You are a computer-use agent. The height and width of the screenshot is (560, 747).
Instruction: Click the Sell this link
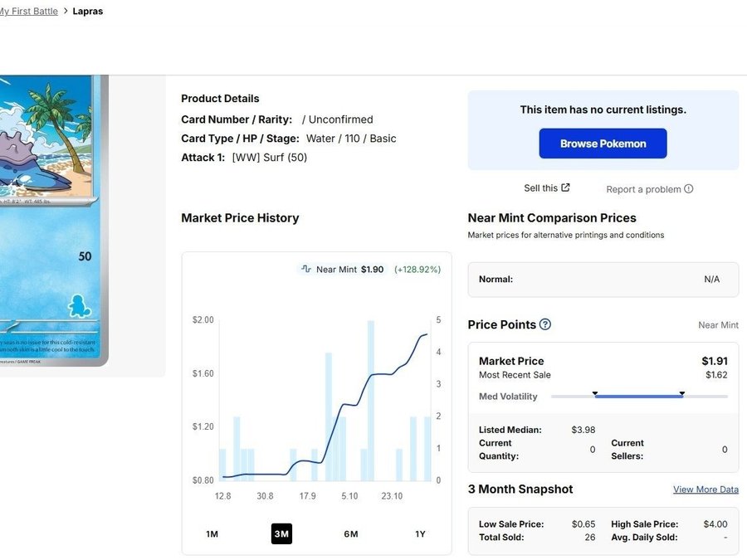pyautogui.click(x=541, y=188)
